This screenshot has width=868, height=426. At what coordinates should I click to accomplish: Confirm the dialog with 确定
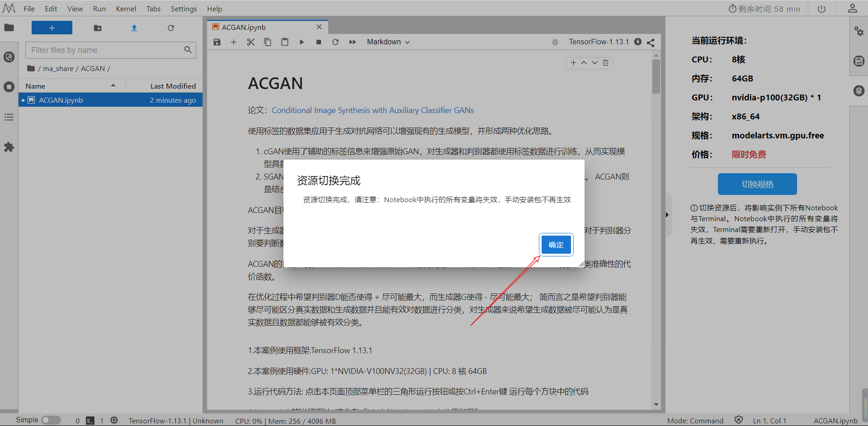556,245
